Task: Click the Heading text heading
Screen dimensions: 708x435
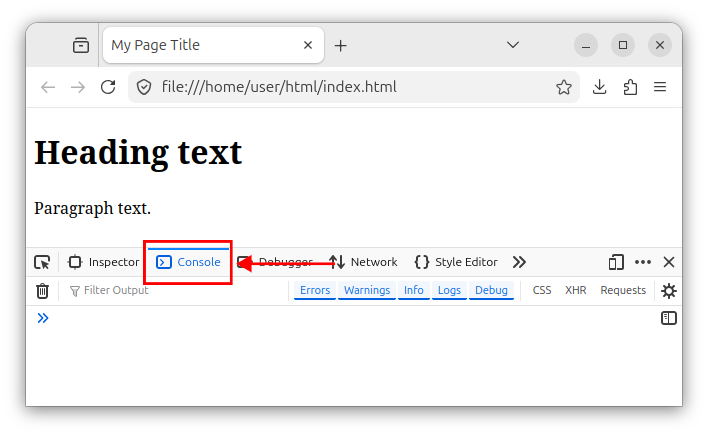Action: [x=138, y=153]
